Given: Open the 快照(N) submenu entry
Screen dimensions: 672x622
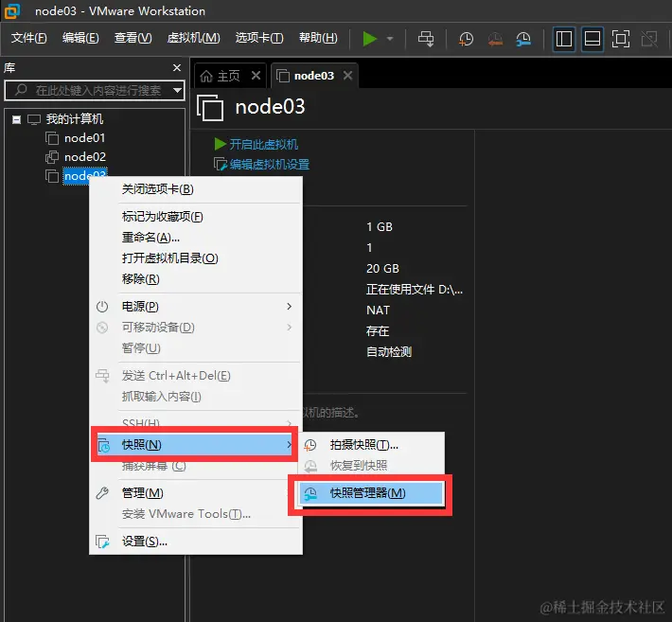Looking at the screenshot, I should pyautogui.click(x=196, y=445).
